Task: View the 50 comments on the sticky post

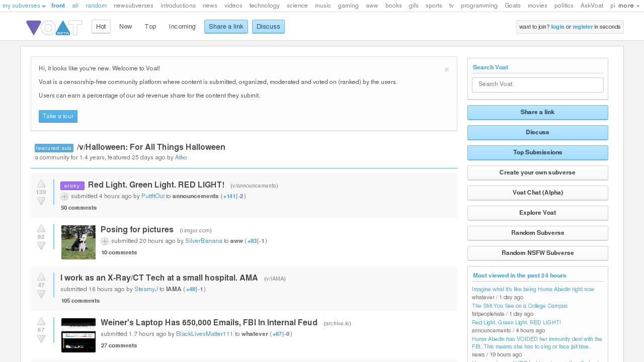Action: click(x=79, y=208)
